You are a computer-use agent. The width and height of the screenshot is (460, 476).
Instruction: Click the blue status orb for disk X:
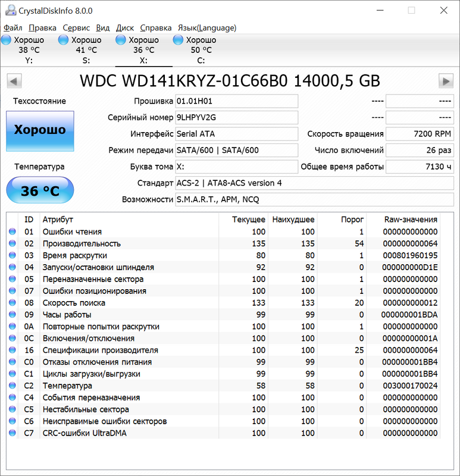tap(121, 40)
